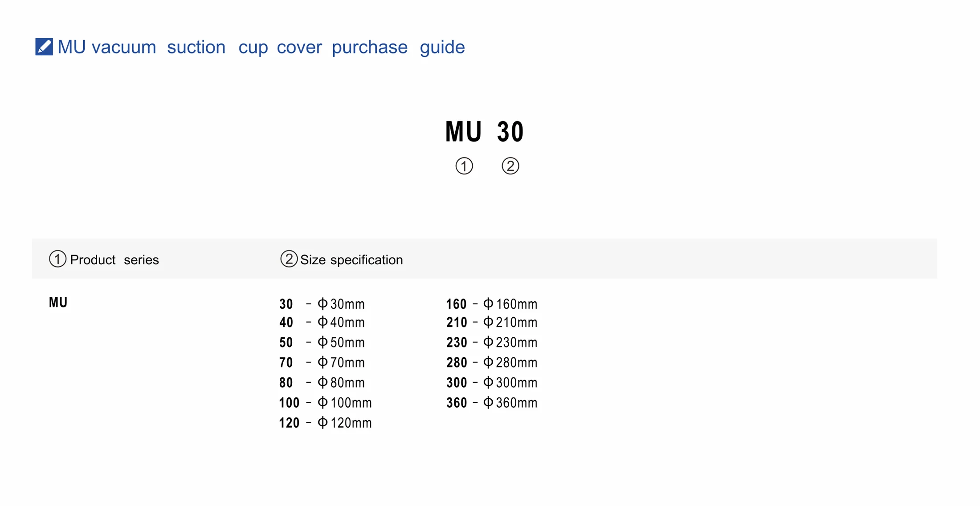The image size is (980, 506).
Task: Click circled 2 icon beside Size specification
Action: (x=289, y=259)
